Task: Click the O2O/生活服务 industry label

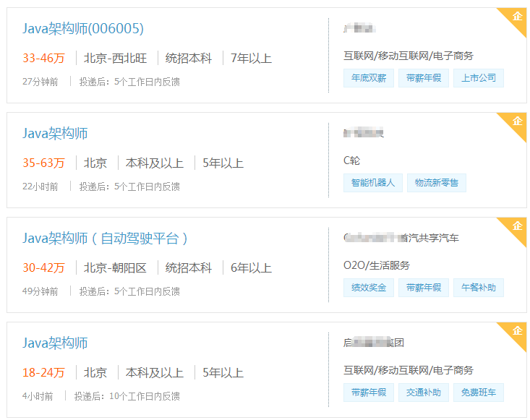Action: coord(377,265)
